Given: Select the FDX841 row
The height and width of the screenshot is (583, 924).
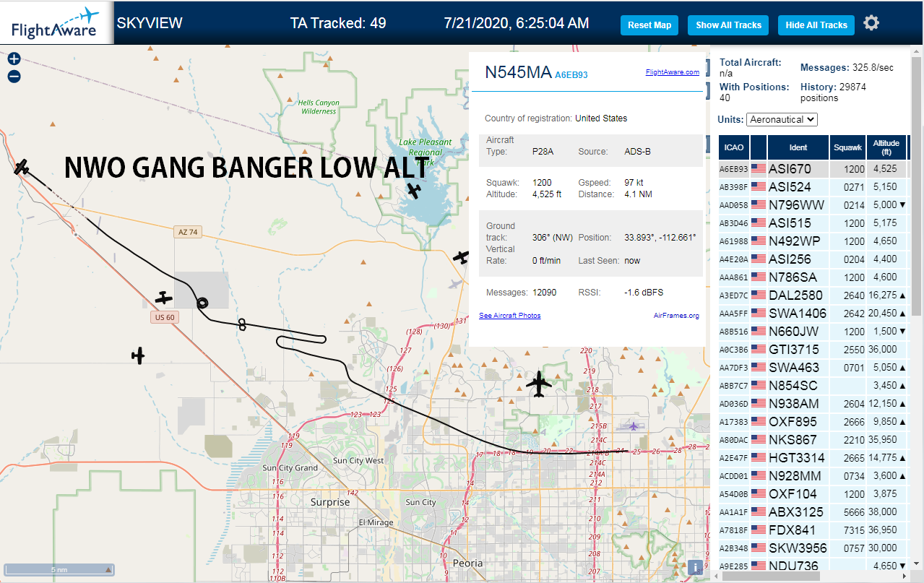Looking at the screenshot, I should click(813, 530).
